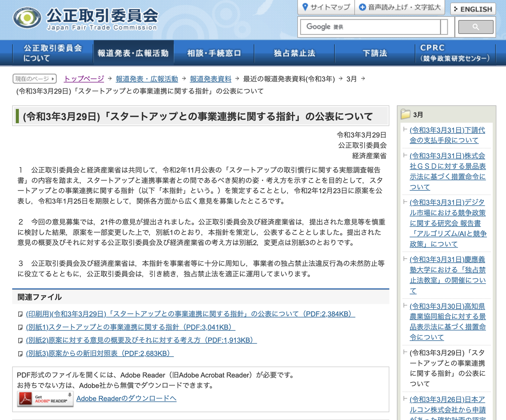Click the 経済産業省 byline text
Screen dimensions: 506x420
click(369, 156)
